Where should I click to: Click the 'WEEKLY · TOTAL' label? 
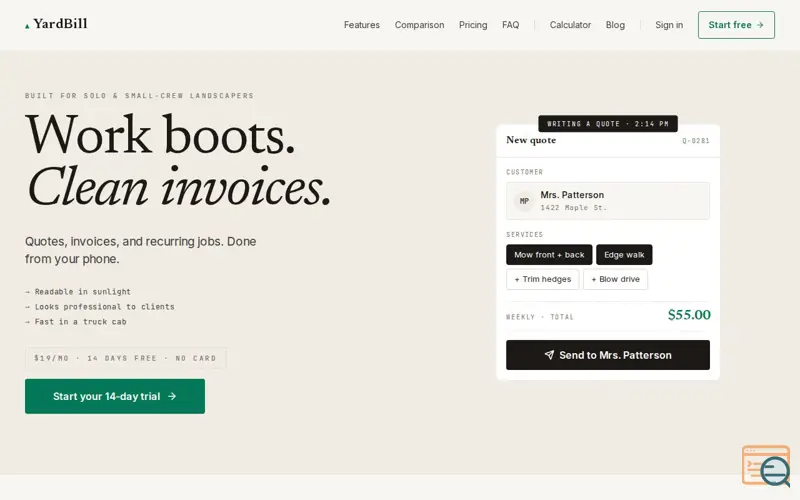tap(540, 317)
